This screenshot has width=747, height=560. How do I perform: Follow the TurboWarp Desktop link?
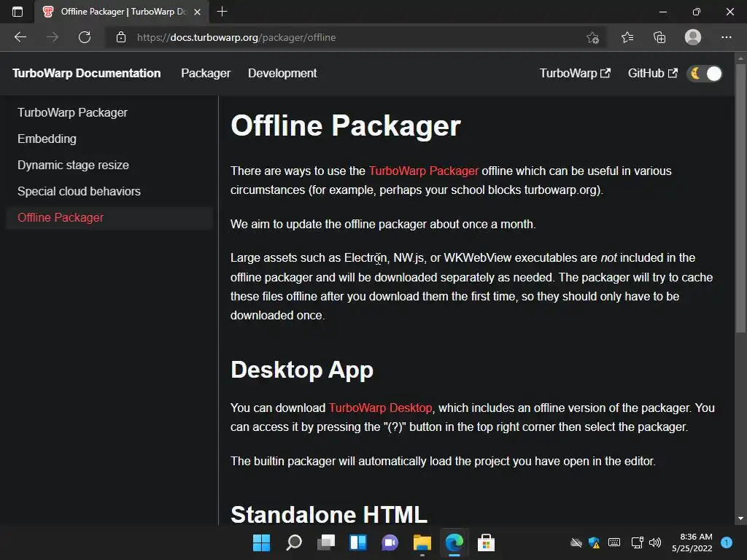point(380,408)
